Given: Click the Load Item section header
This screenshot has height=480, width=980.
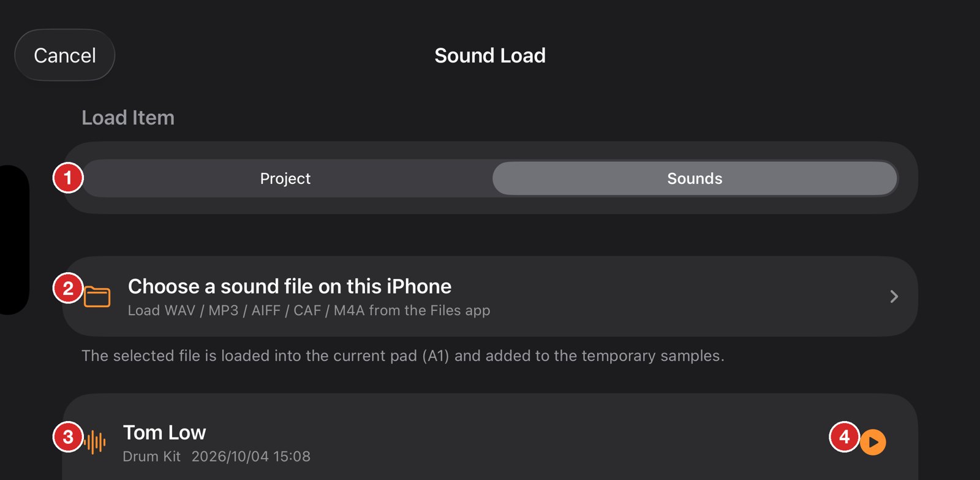Looking at the screenshot, I should [128, 118].
